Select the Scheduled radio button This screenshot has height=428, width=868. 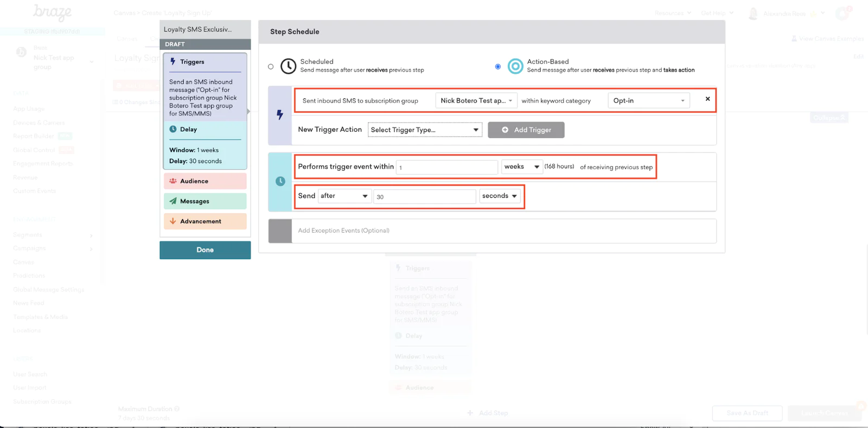tap(271, 67)
